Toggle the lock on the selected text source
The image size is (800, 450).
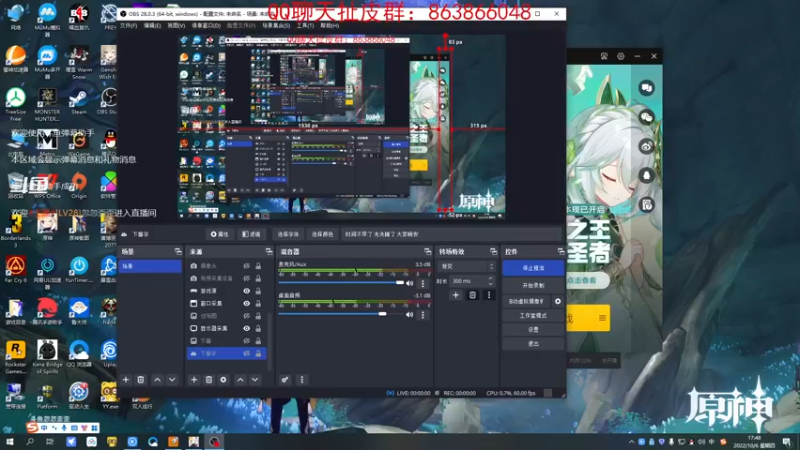pos(258,353)
